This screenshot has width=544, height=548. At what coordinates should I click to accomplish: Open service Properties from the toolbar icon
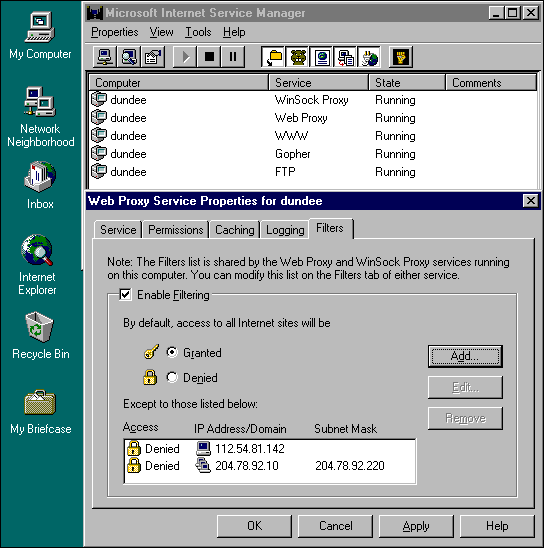tap(153, 57)
